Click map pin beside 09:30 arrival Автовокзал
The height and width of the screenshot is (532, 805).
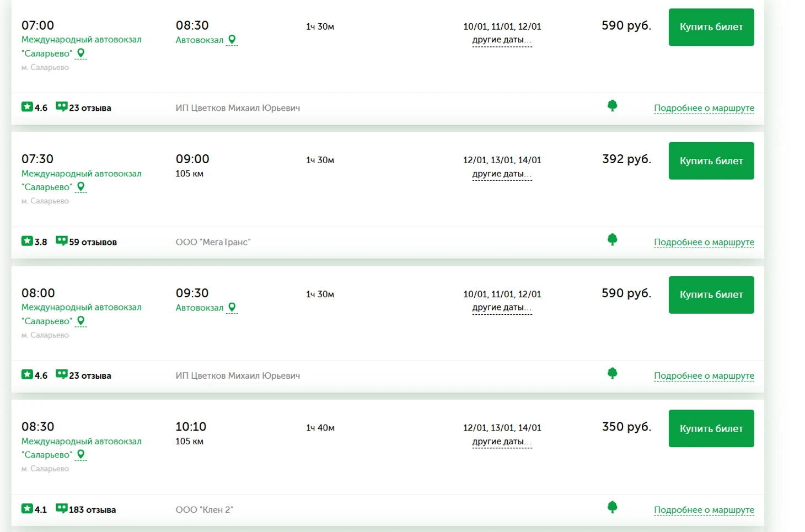point(232,307)
